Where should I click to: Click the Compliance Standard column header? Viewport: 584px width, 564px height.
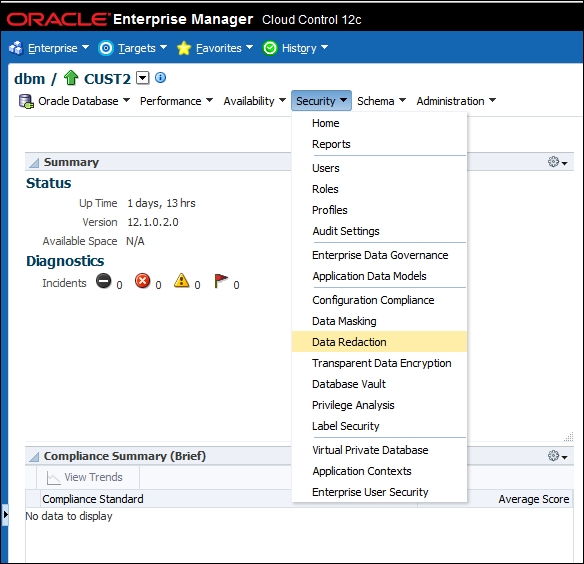coord(93,499)
